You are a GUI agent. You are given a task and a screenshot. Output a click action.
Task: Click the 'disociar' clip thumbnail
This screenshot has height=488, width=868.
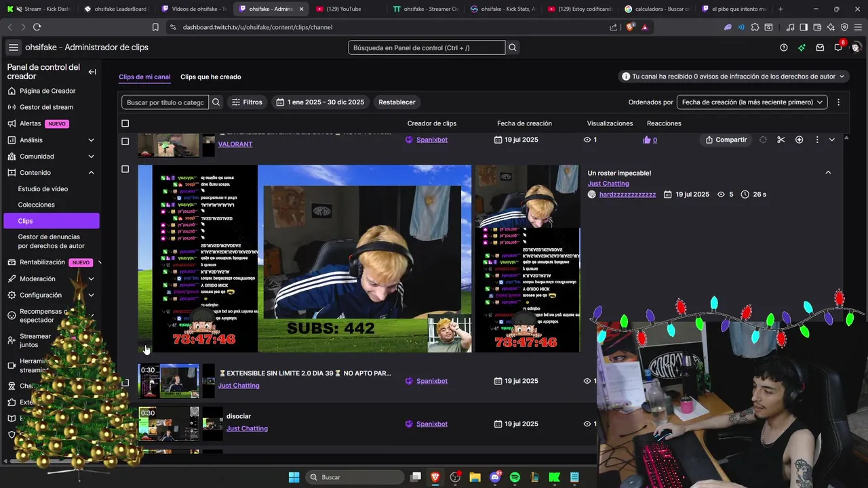coord(169,424)
